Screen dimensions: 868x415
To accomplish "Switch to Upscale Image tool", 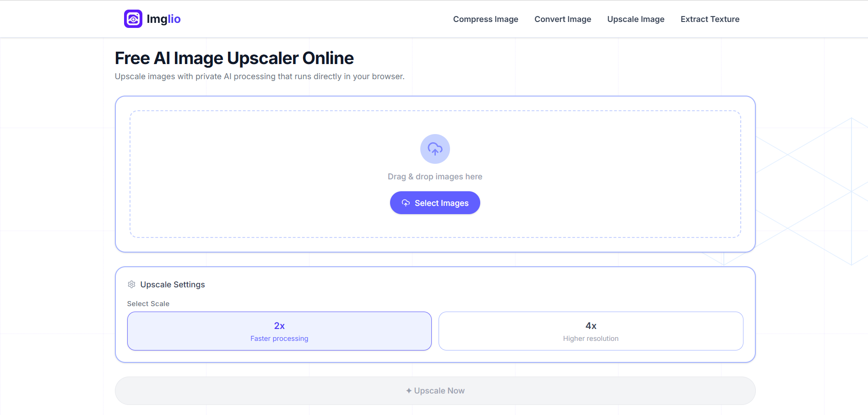I will pos(636,19).
